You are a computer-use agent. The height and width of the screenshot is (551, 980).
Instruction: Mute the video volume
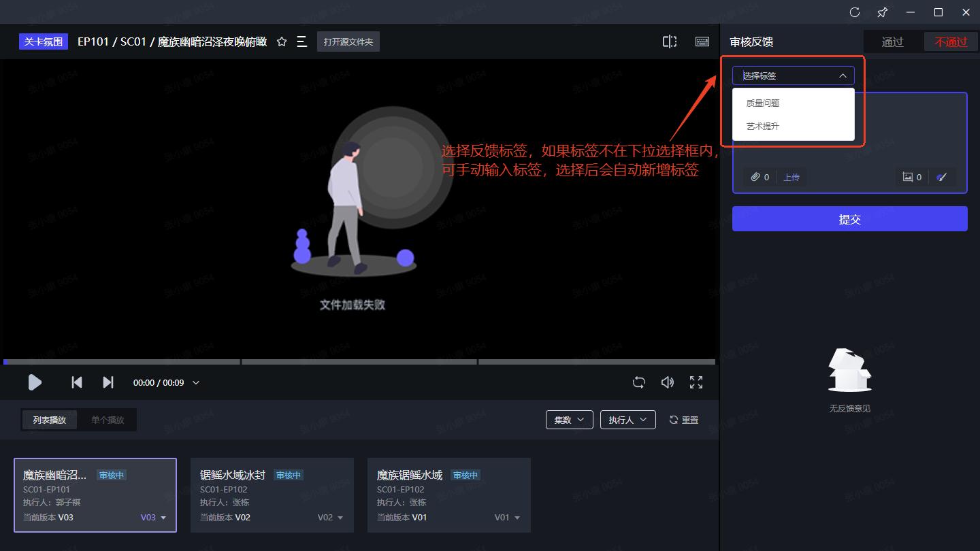[668, 382]
